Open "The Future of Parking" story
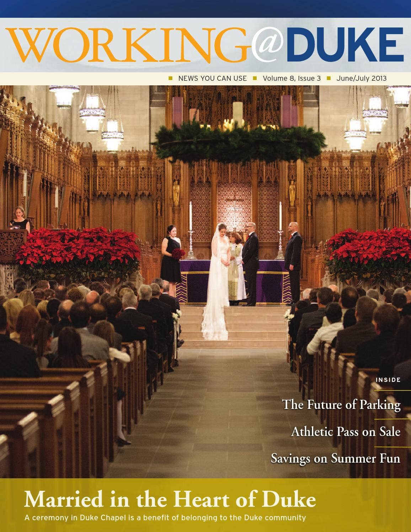The width and height of the screenshot is (411, 532). click(341, 405)
